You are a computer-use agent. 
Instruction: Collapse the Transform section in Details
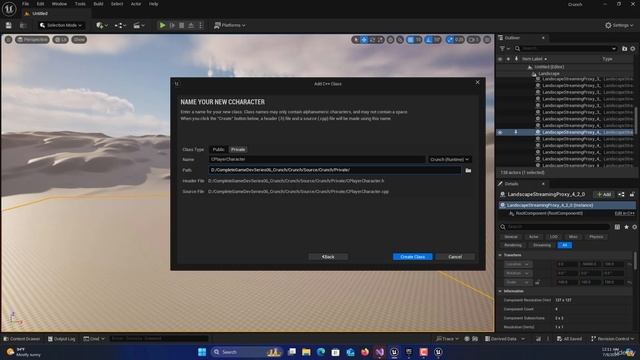(x=500, y=255)
